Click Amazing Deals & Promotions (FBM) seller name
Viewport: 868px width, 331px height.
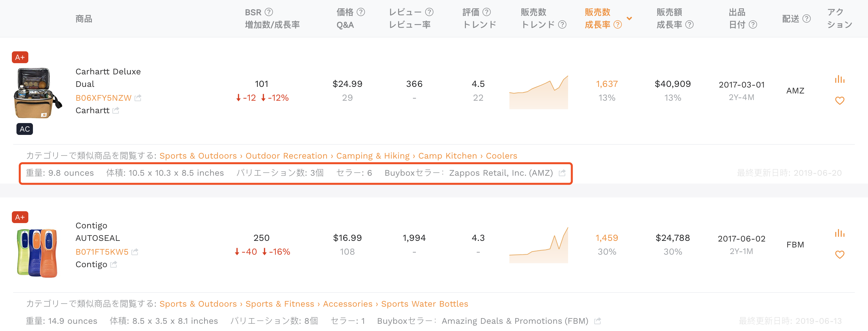[x=515, y=321]
